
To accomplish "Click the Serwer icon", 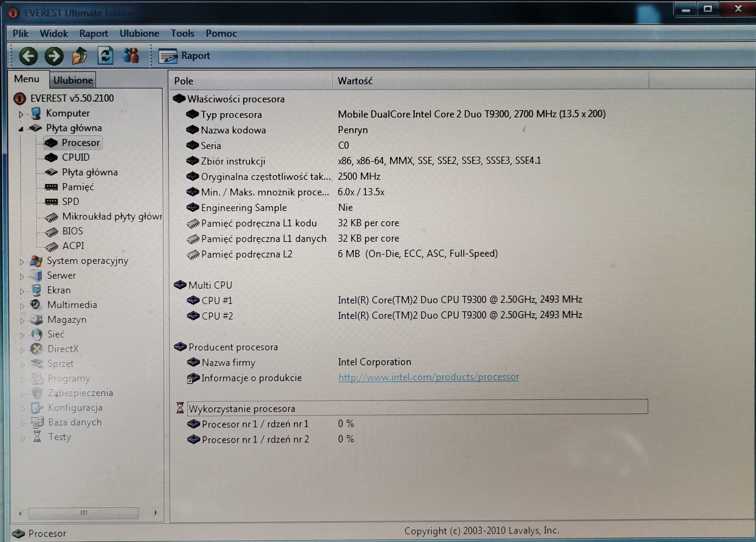I will [36, 276].
